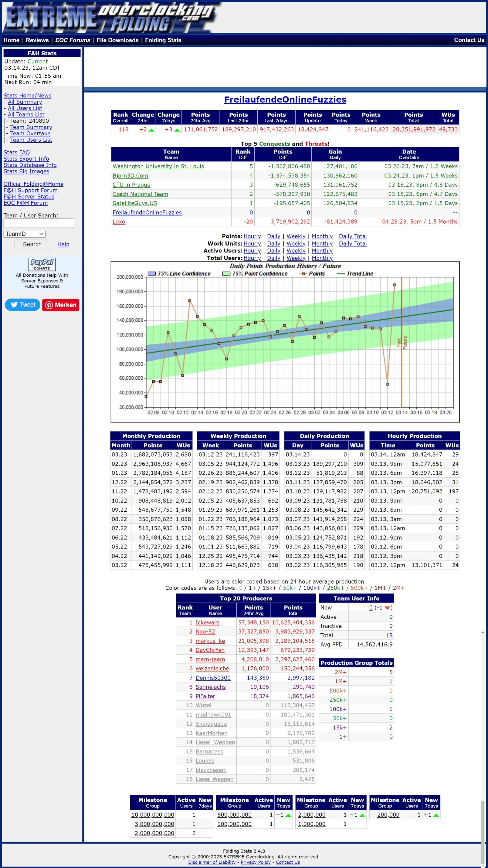Open All Summary sidebar link
This screenshot has height=868, width=488.
[x=25, y=102]
